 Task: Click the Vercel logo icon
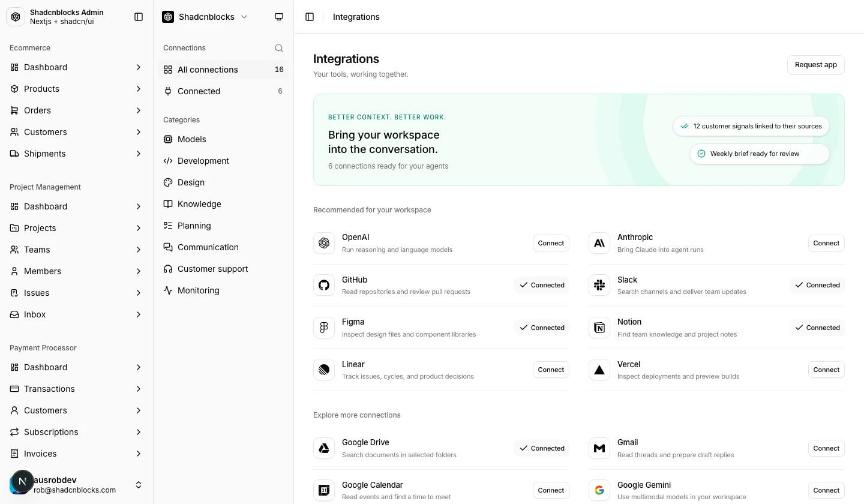pyautogui.click(x=599, y=370)
